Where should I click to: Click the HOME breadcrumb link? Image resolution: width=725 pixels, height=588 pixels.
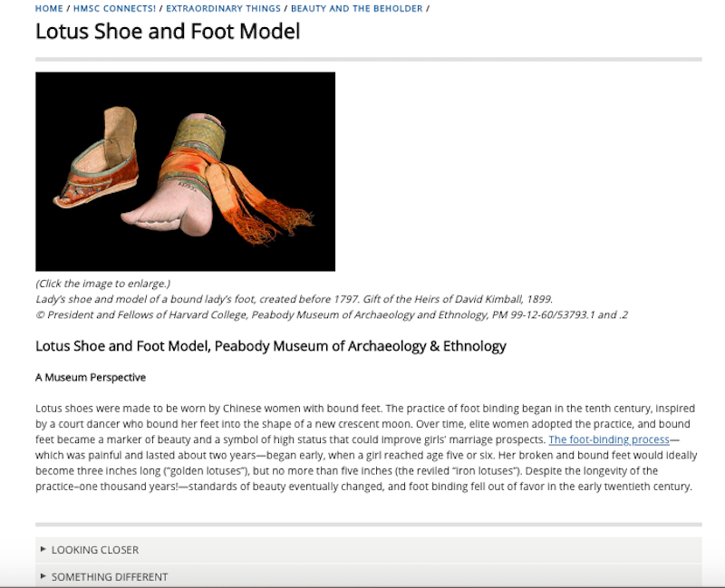pos(49,8)
